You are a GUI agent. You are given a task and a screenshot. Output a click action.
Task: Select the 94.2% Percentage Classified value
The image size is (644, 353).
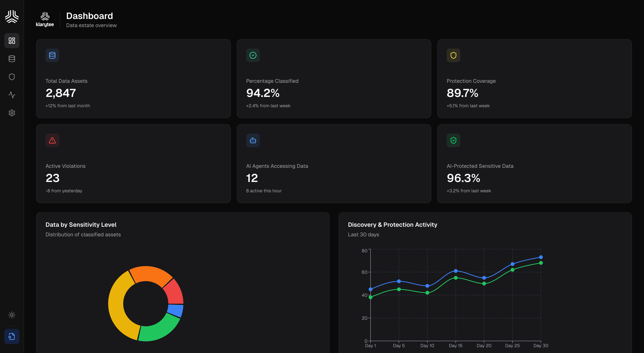click(263, 93)
